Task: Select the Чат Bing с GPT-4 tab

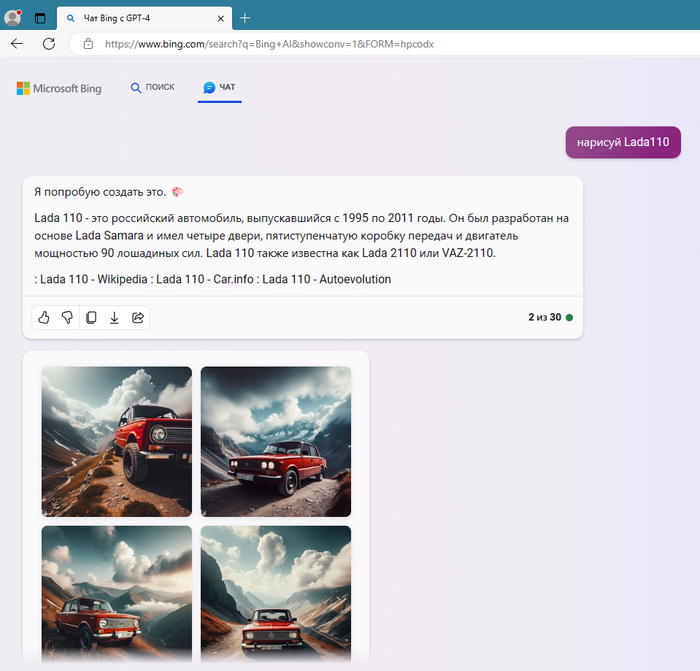Action: (144, 18)
